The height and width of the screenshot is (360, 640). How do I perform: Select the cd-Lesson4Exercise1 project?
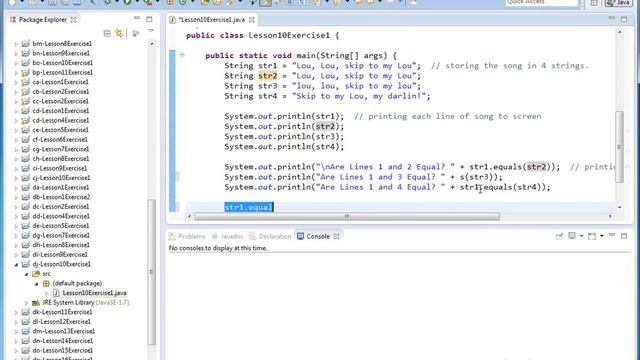(x=60, y=120)
